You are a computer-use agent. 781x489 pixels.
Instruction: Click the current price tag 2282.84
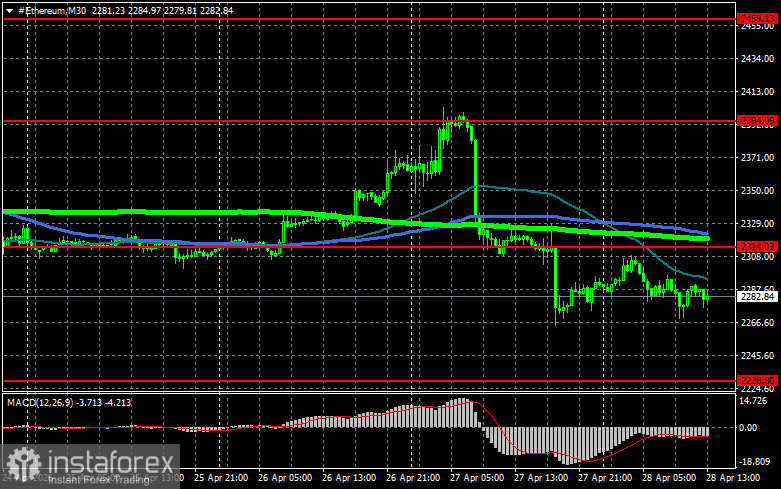(x=757, y=297)
